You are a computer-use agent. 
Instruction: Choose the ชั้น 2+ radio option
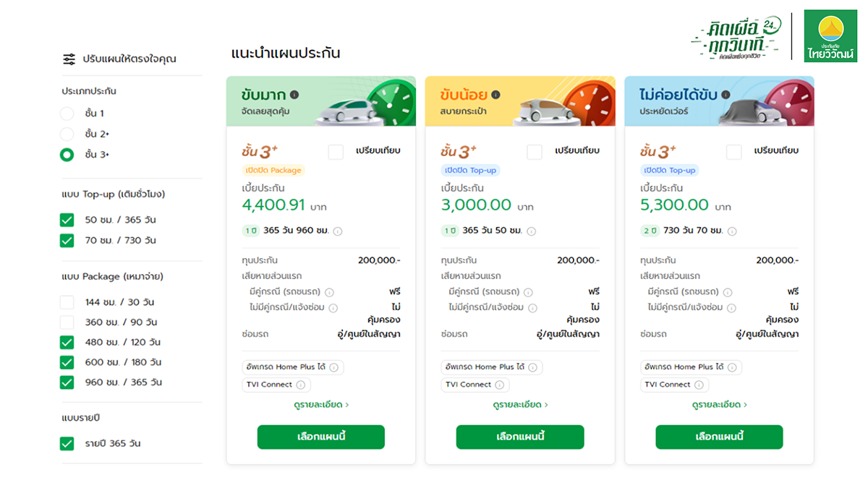tap(67, 134)
